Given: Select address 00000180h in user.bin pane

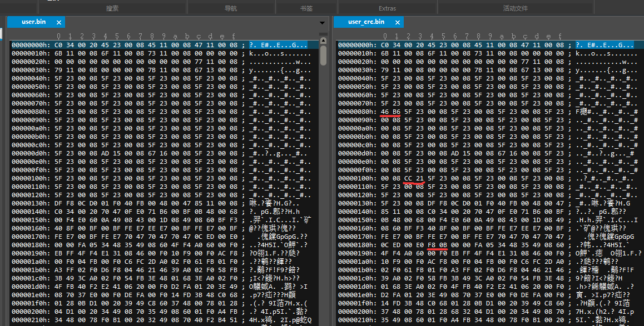Looking at the screenshot, I should (x=31, y=245).
